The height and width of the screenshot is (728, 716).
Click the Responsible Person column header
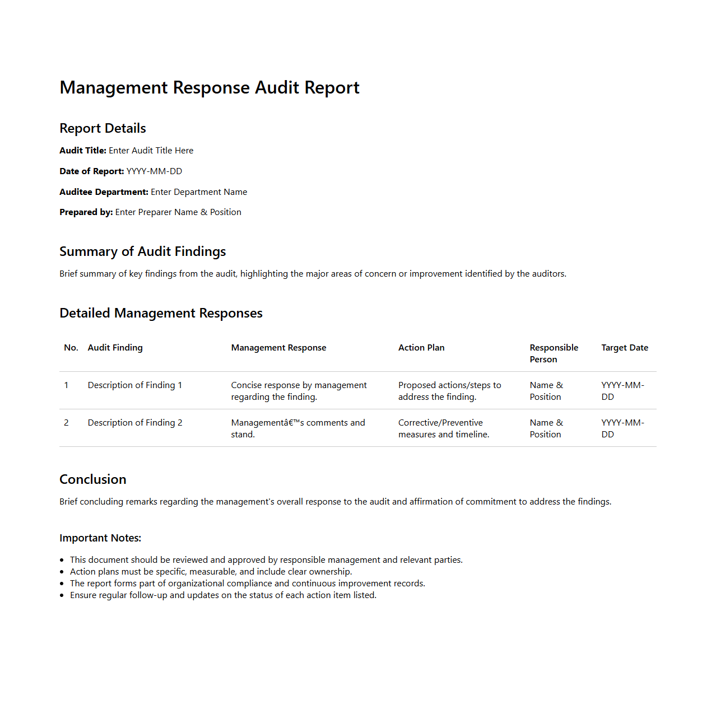coord(554,353)
